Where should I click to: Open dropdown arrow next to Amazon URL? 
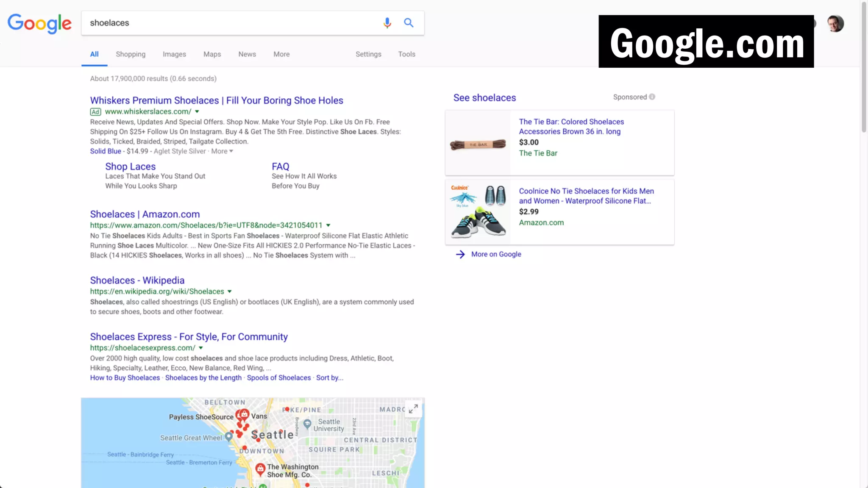click(x=328, y=225)
